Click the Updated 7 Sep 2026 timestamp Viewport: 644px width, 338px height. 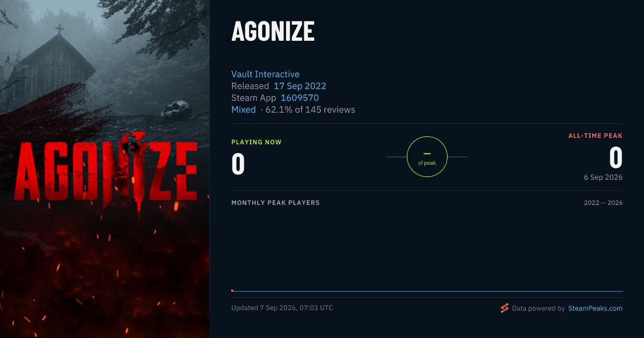tap(282, 308)
